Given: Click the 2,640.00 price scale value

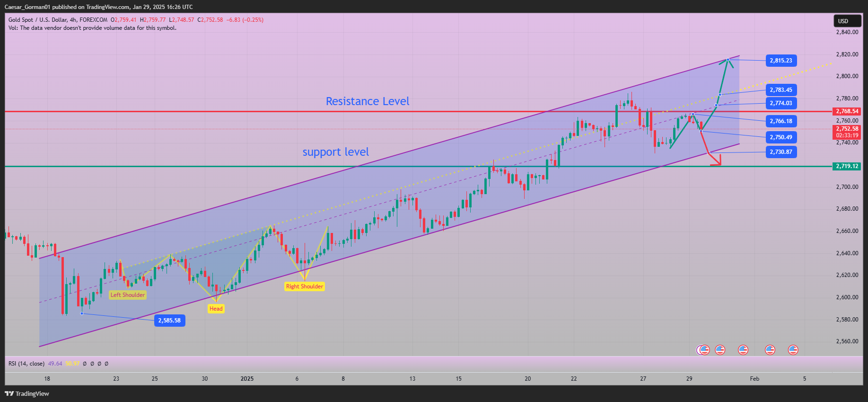Looking at the screenshot, I should point(847,253).
